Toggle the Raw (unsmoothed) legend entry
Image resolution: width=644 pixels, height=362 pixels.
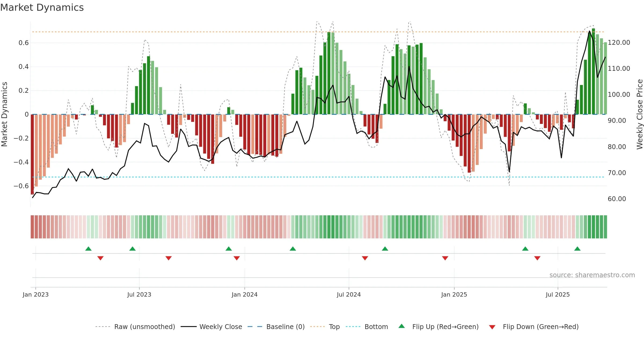click(x=135, y=327)
